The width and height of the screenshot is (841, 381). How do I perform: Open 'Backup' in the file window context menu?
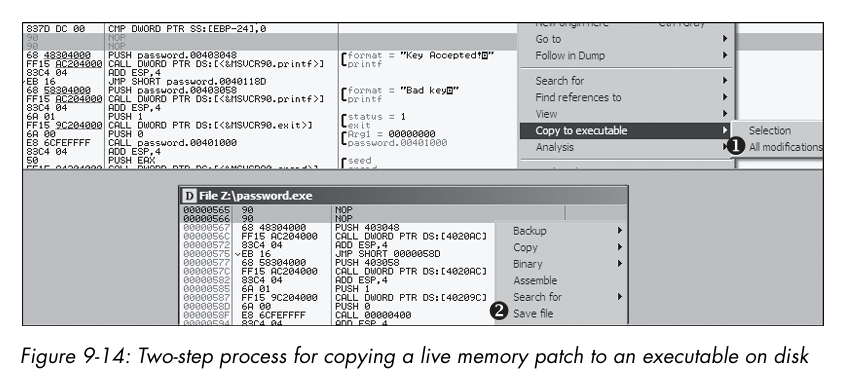click(529, 231)
